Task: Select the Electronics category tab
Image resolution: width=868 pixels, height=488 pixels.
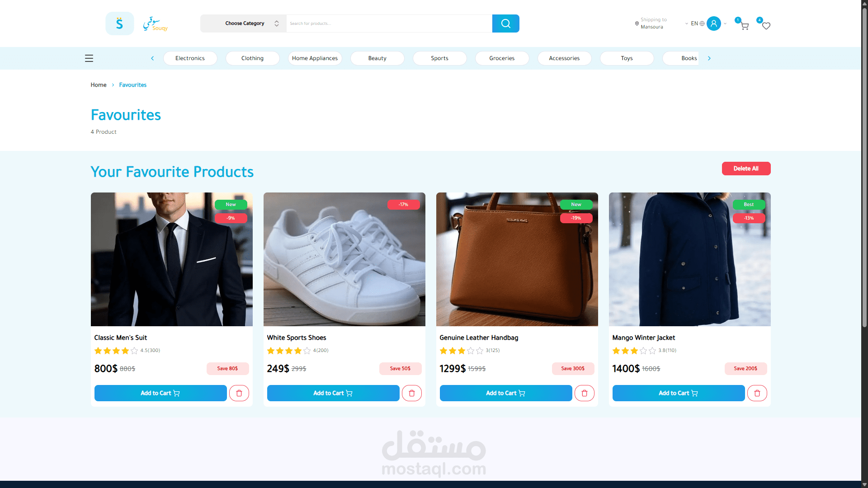Action: tap(190, 58)
